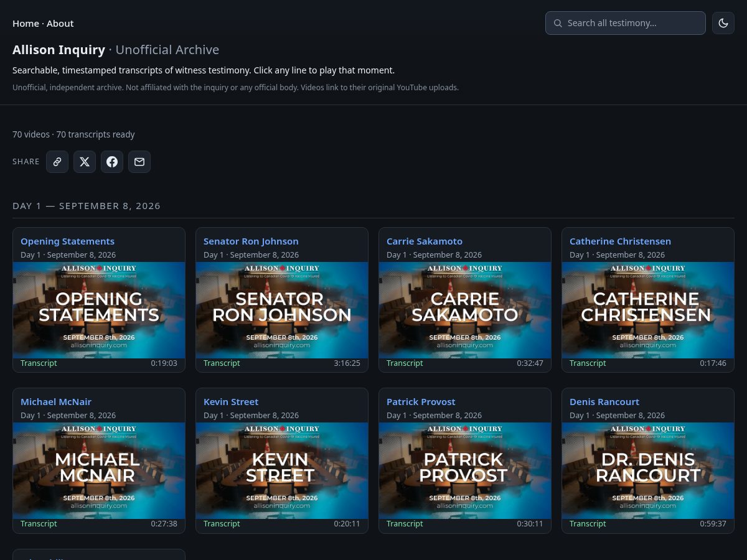Click the Dr. Denis Rancourt video thumbnail

[x=648, y=470]
